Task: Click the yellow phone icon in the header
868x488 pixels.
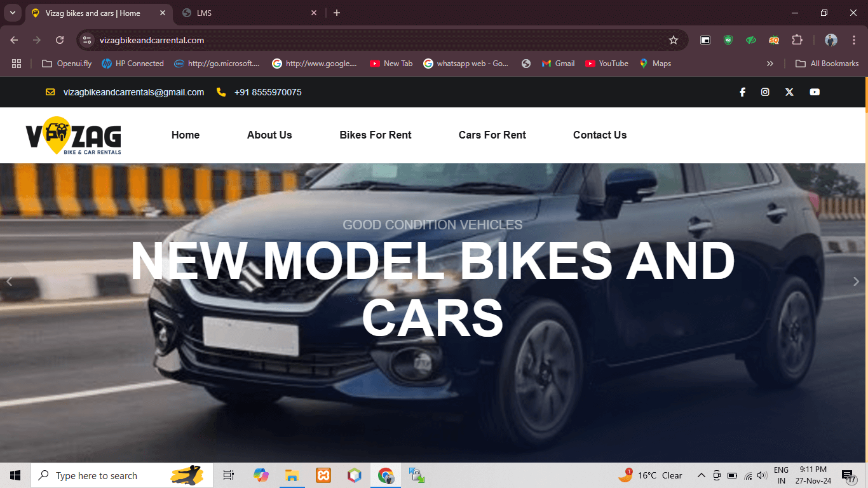Action: pos(221,92)
